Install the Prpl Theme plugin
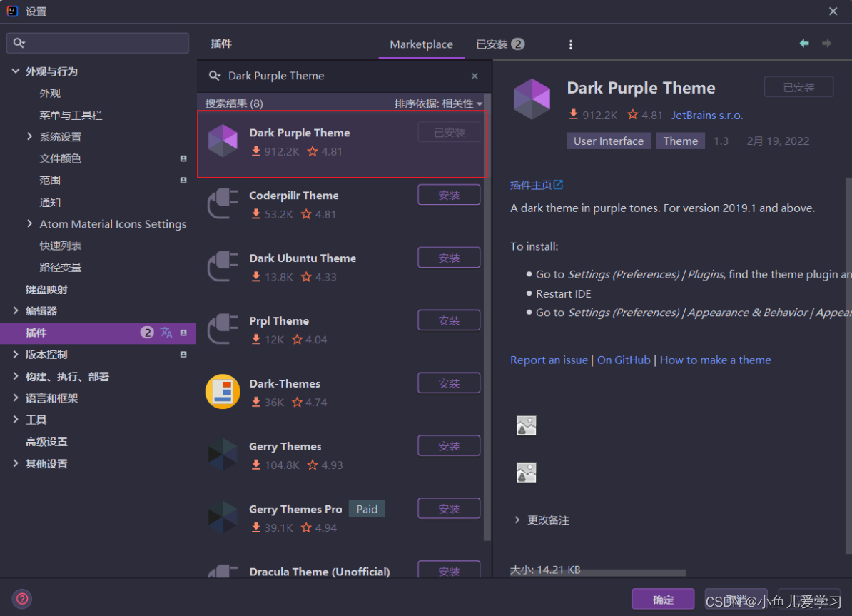Screen dimensions: 852x616 [449, 320]
